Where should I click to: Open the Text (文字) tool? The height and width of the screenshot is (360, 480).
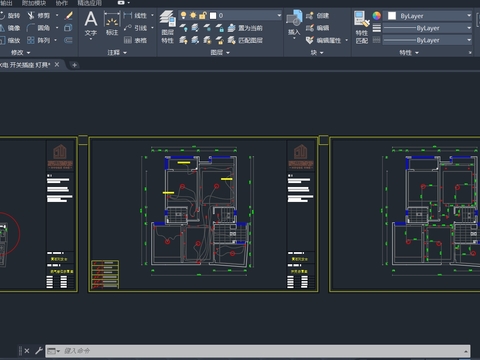pos(91,23)
